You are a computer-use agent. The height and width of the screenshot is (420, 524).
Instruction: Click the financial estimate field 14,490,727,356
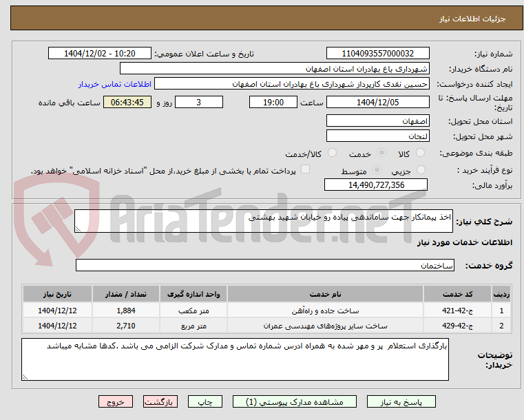tap(376, 185)
